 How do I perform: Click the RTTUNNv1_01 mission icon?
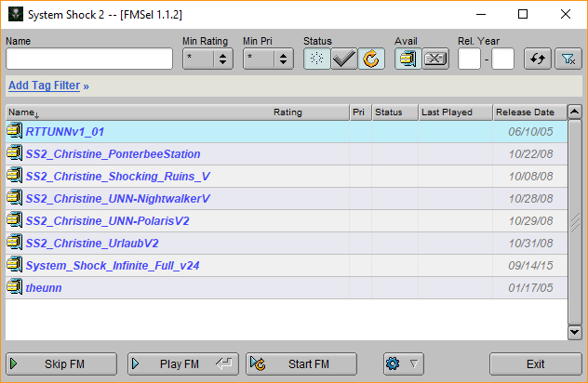tap(15, 132)
